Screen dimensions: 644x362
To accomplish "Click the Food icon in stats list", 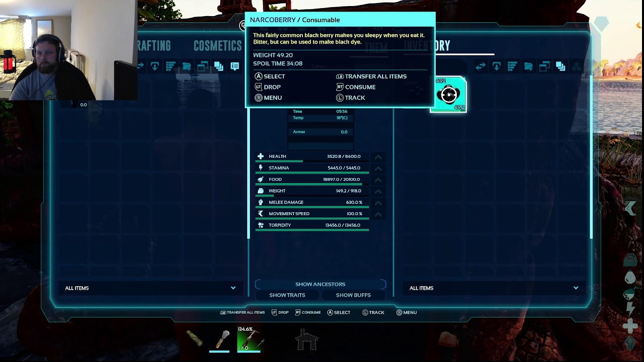I will tap(261, 179).
